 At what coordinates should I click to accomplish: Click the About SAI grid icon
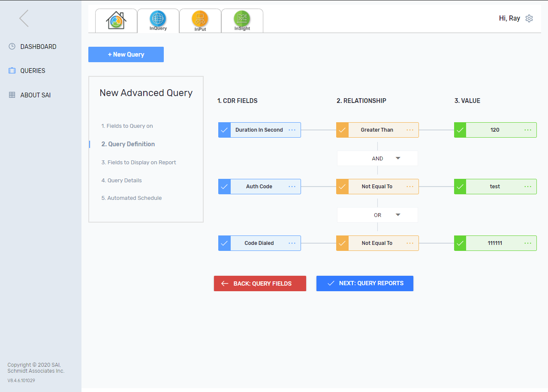coord(12,95)
